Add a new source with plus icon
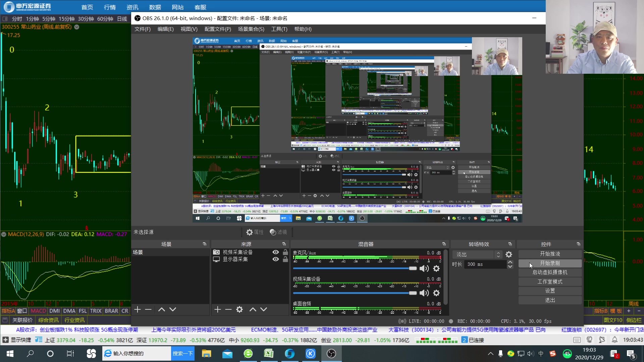 point(218,309)
